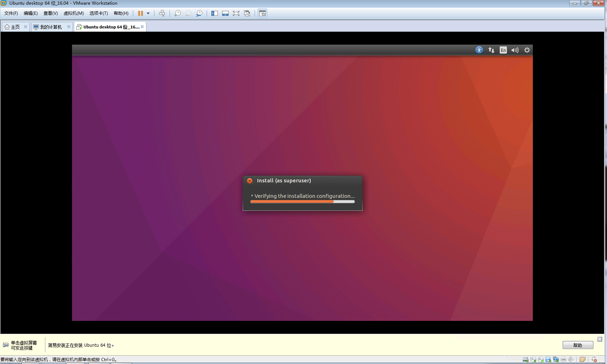
Task: Click the second CD/DVD device status icon
Action: click(x=541, y=359)
